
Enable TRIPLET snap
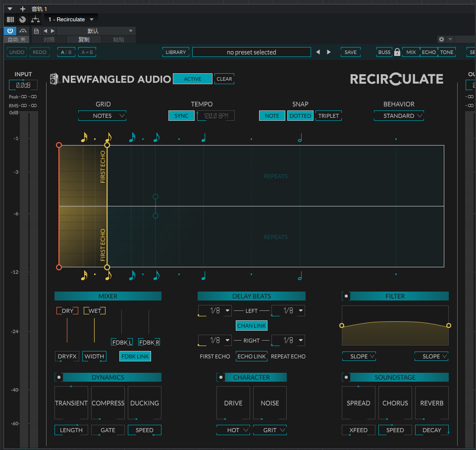[x=328, y=116]
